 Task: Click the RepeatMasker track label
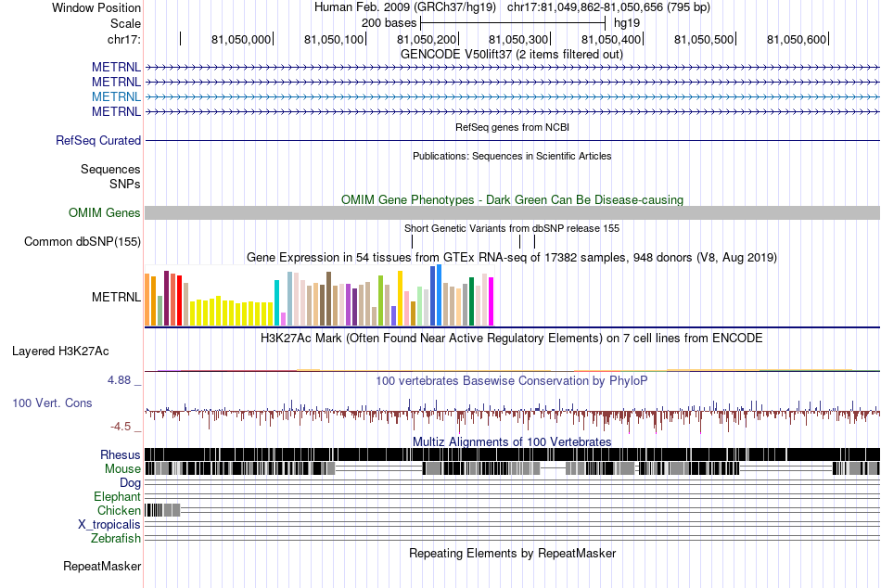pyautogui.click(x=102, y=566)
